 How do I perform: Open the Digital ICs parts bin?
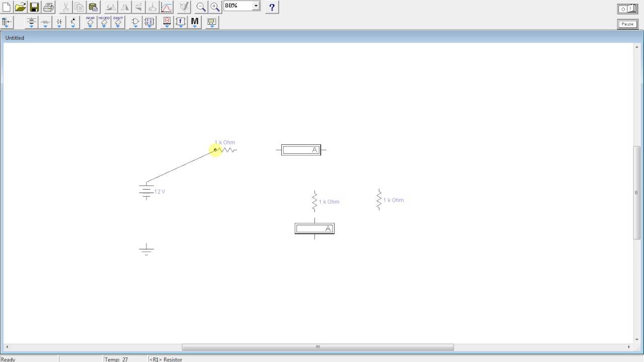coord(118,22)
